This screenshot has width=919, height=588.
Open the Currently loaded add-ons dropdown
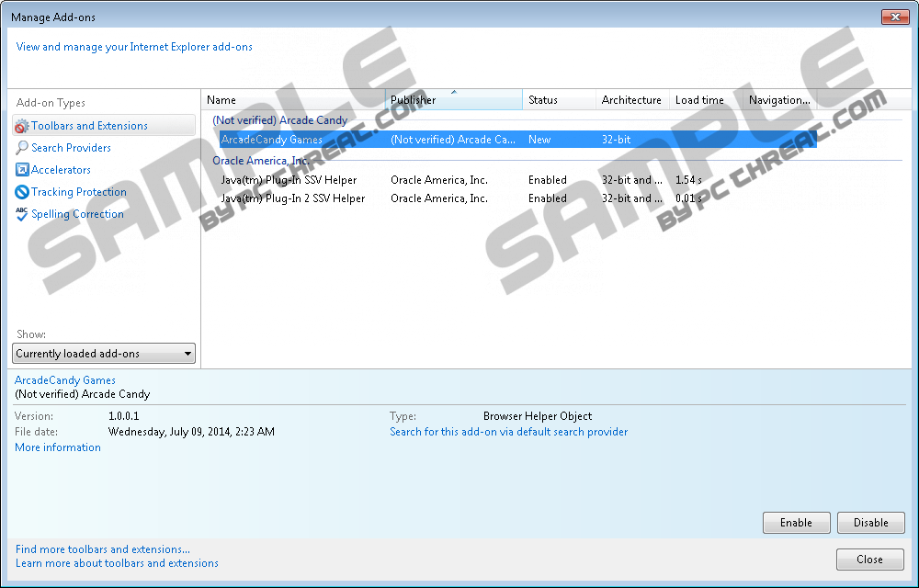coord(104,354)
